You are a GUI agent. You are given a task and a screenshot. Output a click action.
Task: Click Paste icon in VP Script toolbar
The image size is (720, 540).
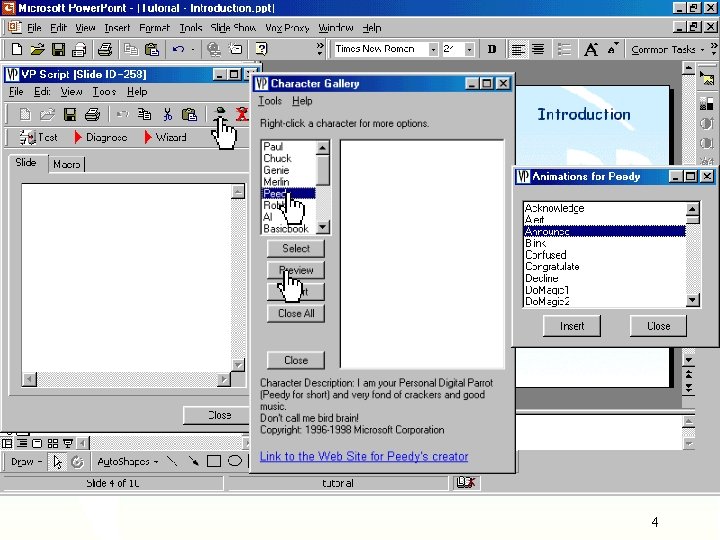pos(189,114)
